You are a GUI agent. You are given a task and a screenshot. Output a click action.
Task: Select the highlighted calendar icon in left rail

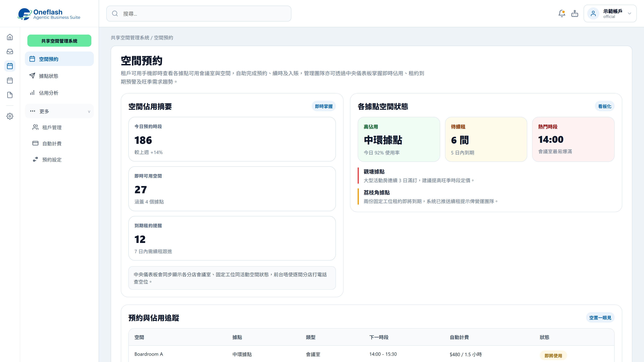click(x=10, y=66)
